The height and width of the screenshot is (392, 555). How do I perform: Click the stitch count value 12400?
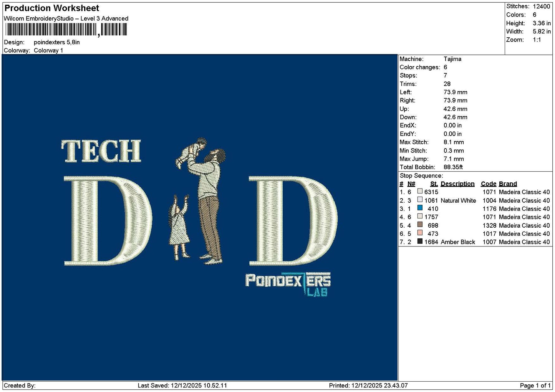(542, 6)
